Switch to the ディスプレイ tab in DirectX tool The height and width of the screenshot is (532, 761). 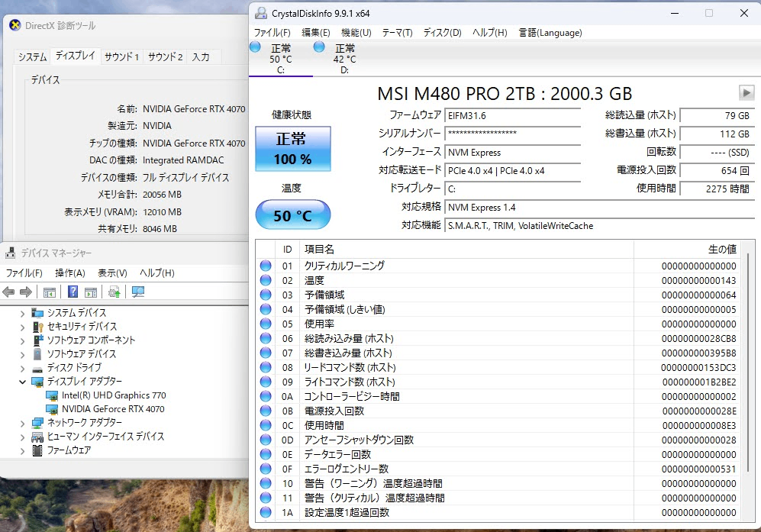point(76,55)
